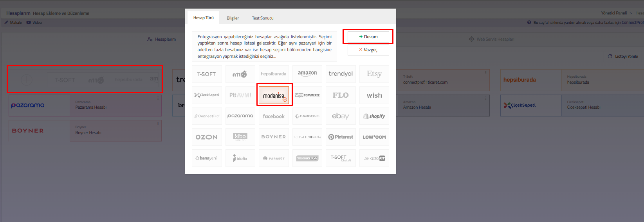Open the Pazarama Hesabı account card

pyautogui.click(x=85, y=105)
